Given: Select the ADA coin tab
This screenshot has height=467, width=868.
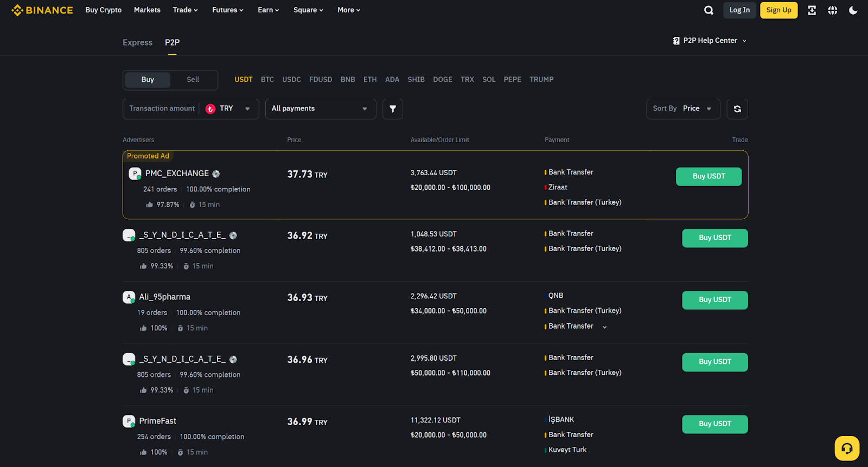Looking at the screenshot, I should (392, 80).
